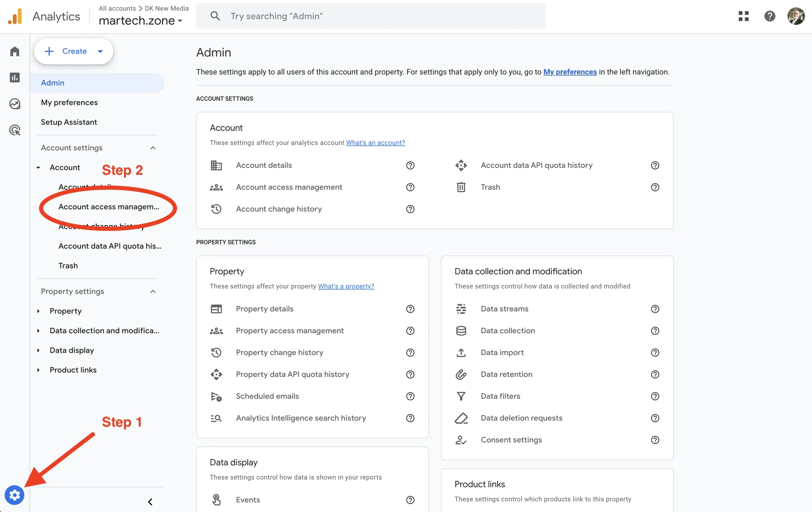Viewport: 812px width, 512px height.
Task: Click help icon beside Account details
Action: [x=410, y=165]
